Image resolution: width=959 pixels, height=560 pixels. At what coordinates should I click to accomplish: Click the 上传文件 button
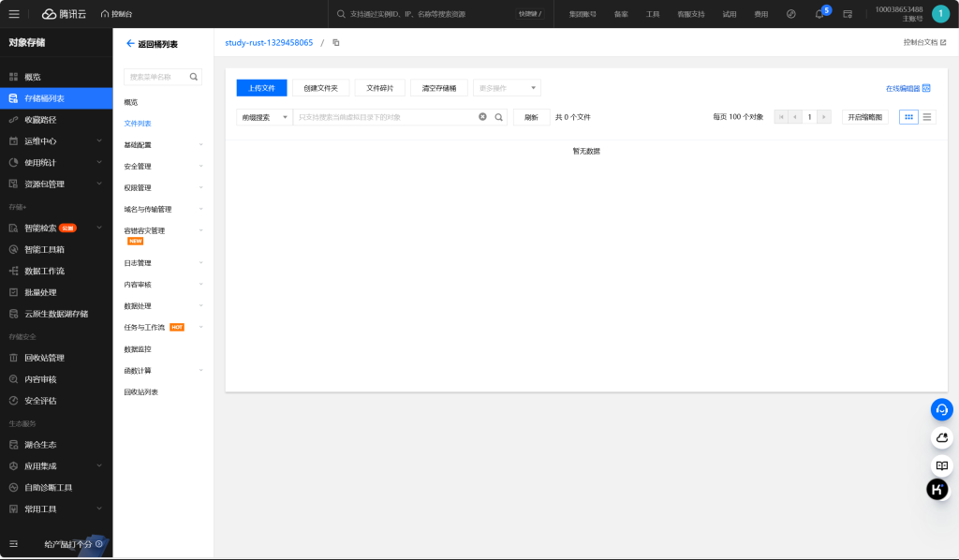[x=261, y=88]
